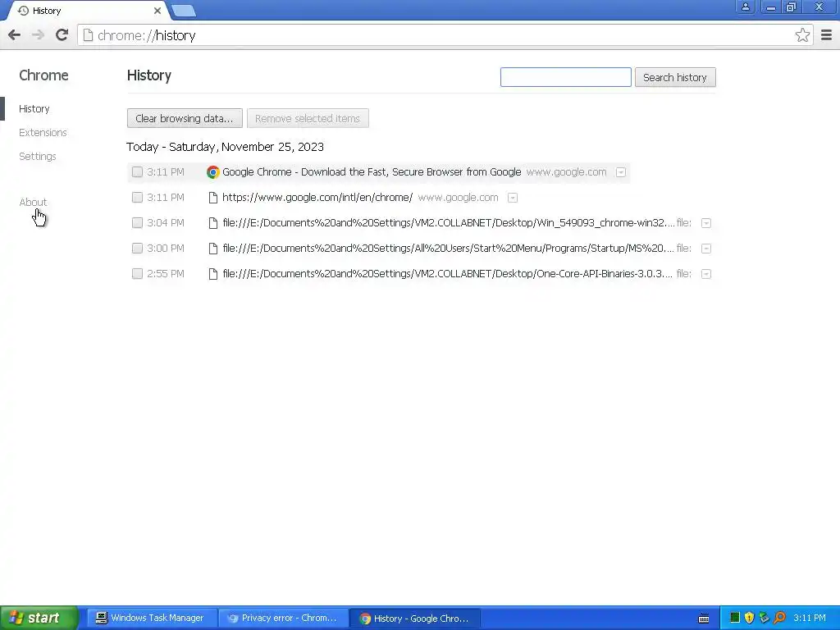The image size is (840, 630).
Task: Reload the history page
Action: pos(62,35)
